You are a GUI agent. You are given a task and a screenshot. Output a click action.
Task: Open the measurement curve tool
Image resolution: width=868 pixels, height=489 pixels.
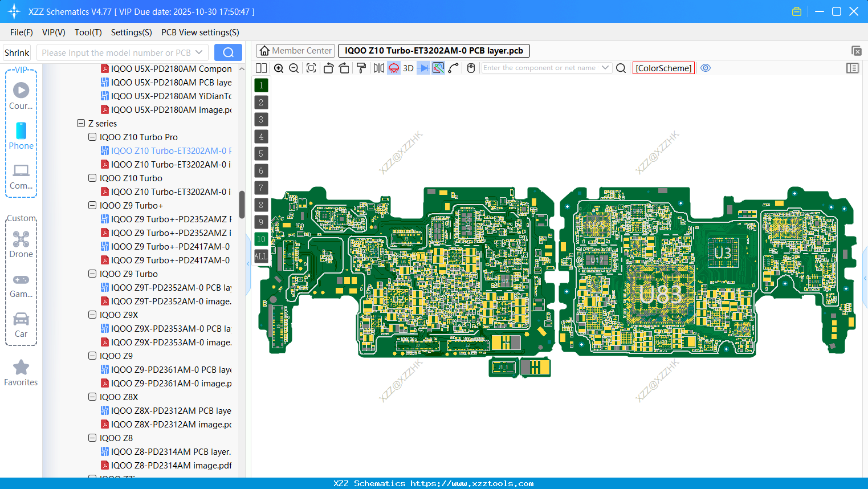click(453, 68)
